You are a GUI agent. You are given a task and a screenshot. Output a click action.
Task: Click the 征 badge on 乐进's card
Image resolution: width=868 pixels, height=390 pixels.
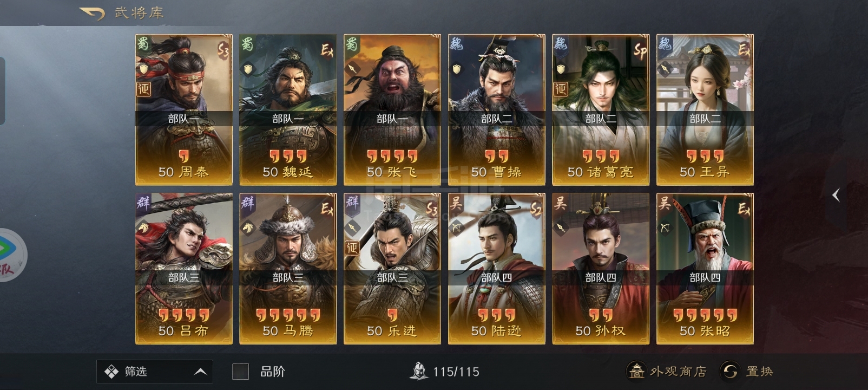352,248
